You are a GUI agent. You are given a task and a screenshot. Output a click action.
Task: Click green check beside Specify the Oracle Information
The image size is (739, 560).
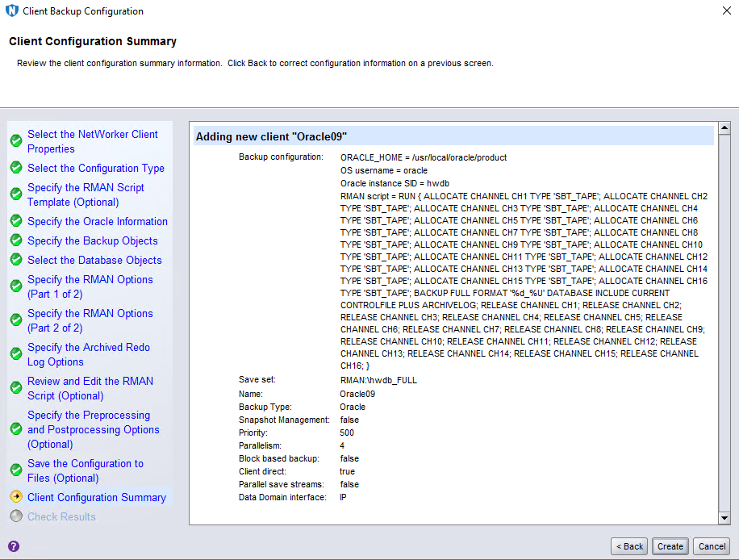tap(16, 221)
